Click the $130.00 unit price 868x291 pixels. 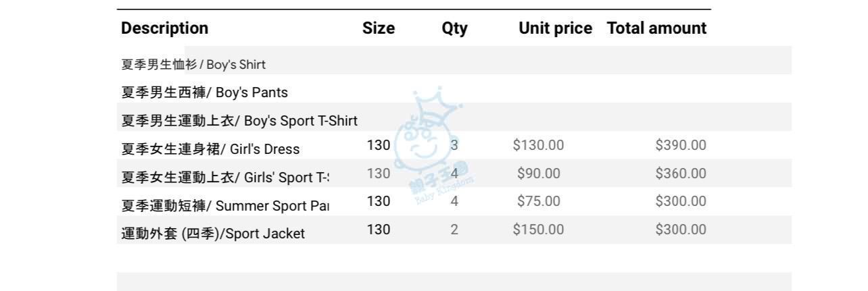pos(538,145)
